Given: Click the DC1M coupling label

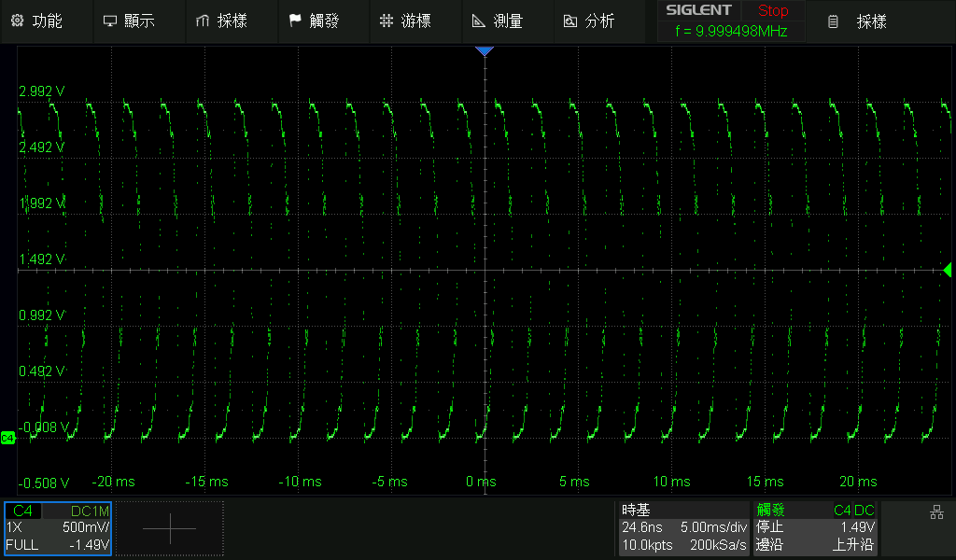Looking at the screenshot, I should click(91, 511).
